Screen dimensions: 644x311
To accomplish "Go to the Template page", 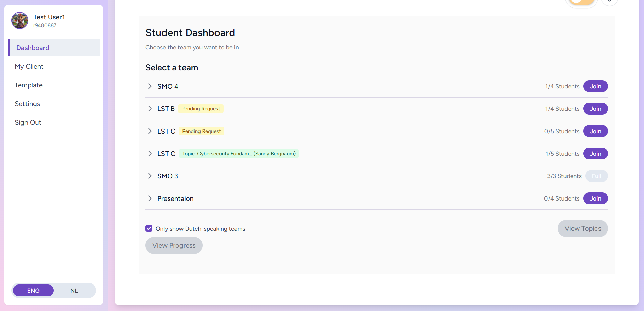I will coord(29,85).
